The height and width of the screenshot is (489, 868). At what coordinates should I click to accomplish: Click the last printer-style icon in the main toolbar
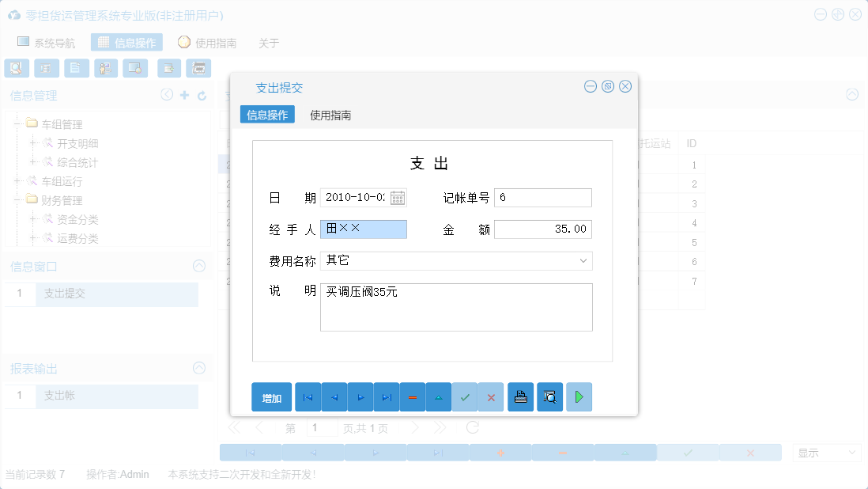(x=198, y=68)
